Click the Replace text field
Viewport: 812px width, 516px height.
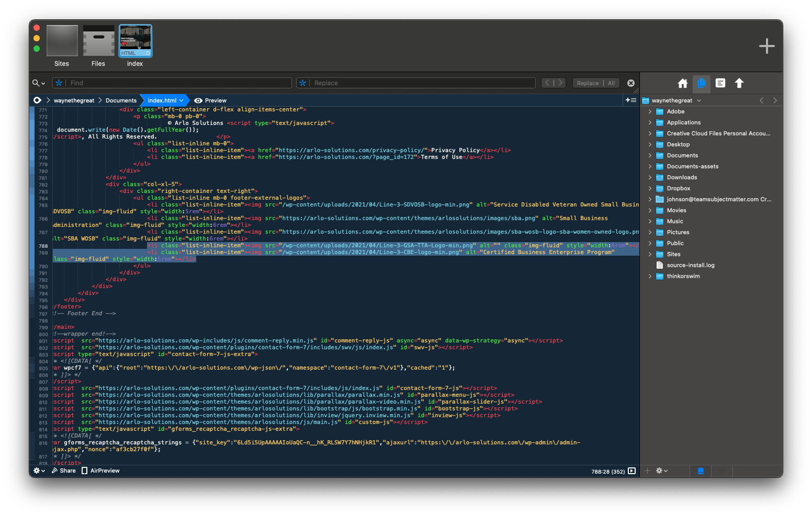[x=423, y=83]
